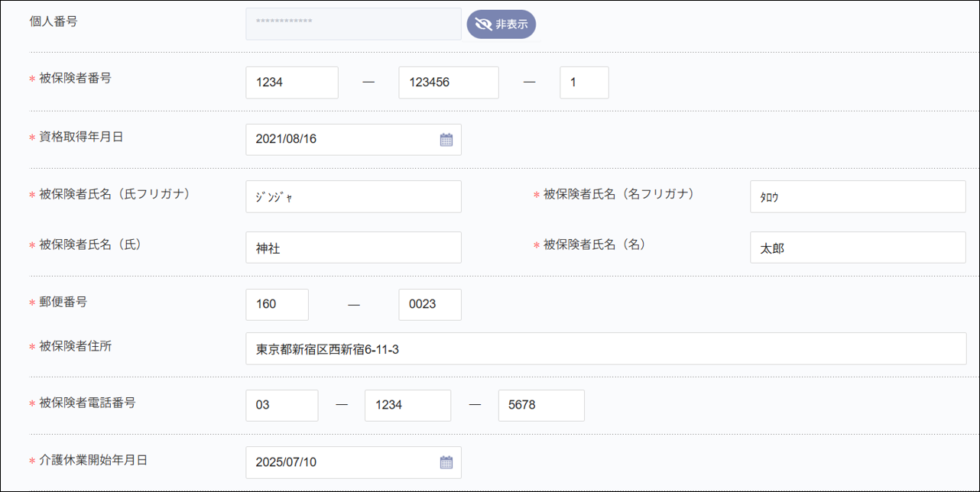Open the 資格取得年月日 calendar picker icon
980x492 pixels.
pos(446,139)
